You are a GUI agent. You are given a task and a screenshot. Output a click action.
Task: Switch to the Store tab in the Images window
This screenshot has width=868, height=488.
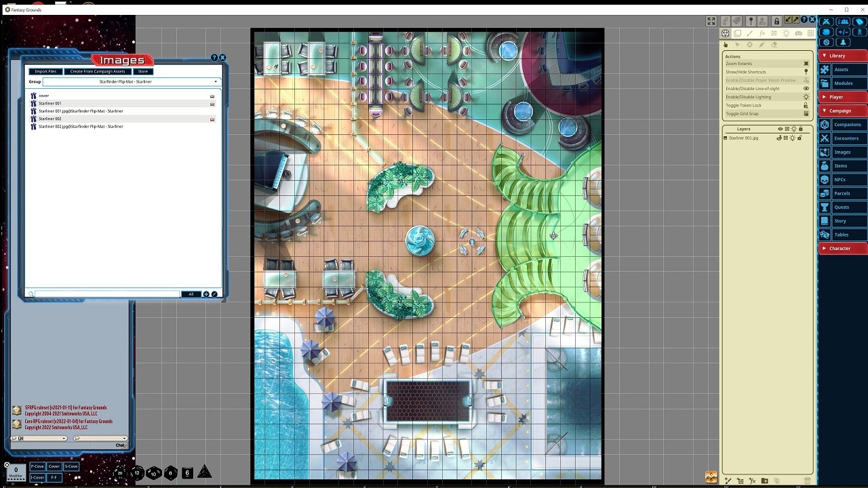coord(142,71)
